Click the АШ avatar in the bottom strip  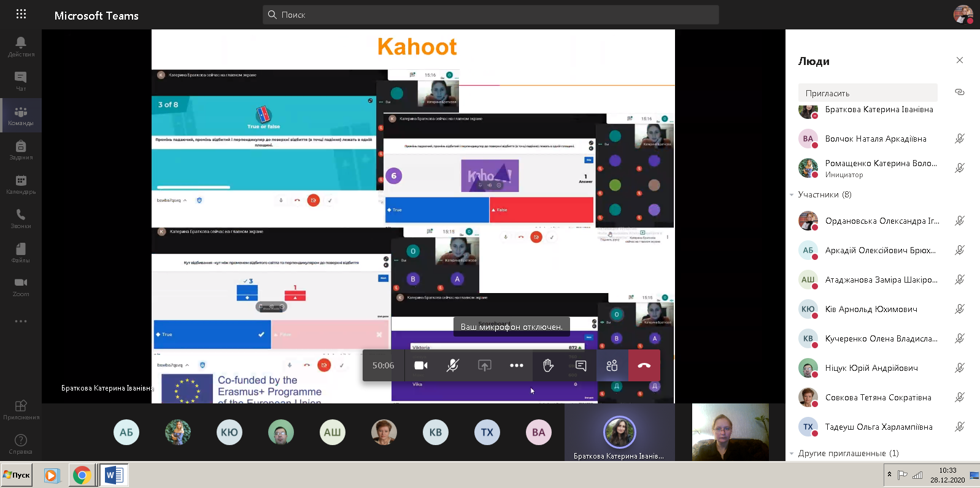(x=333, y=432)
